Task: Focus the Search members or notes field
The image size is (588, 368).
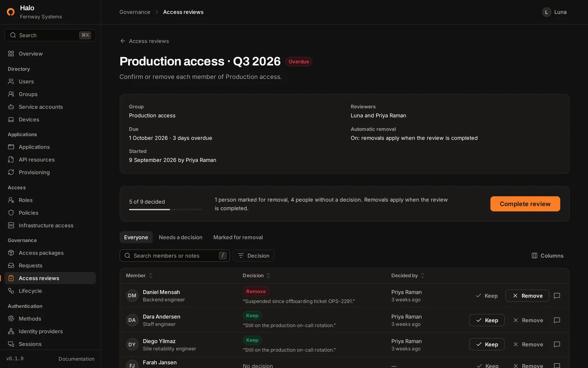Action: (175, 256)
